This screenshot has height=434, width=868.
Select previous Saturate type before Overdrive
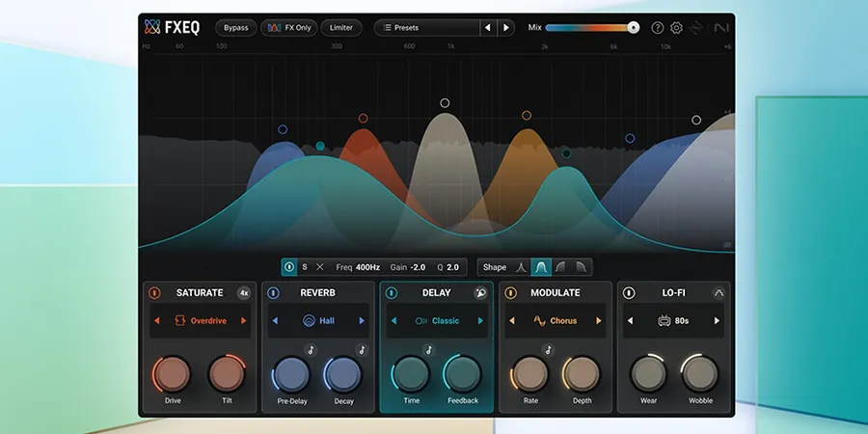click(156, 320)
